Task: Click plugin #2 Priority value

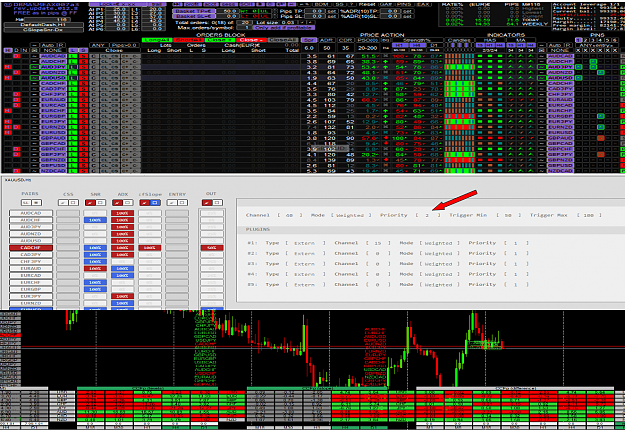Action: [516, 253]
